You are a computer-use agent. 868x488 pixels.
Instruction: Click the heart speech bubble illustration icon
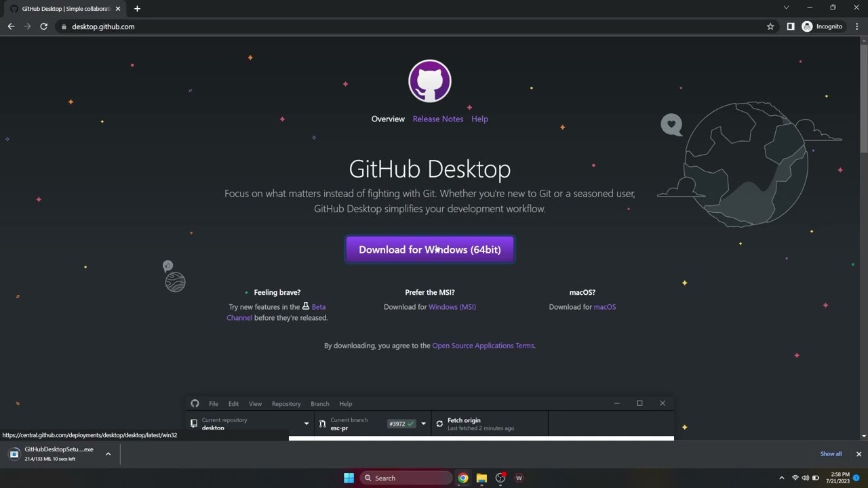coord(671,125)
